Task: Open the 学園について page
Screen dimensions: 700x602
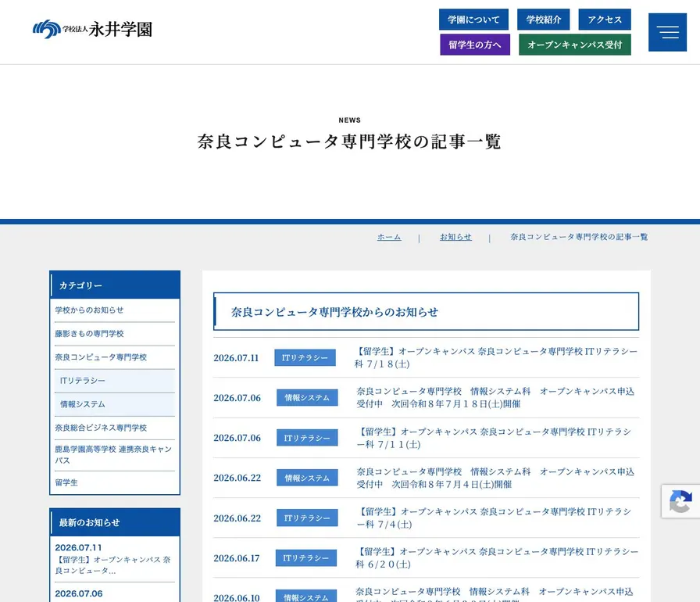Action: [473, 20]
